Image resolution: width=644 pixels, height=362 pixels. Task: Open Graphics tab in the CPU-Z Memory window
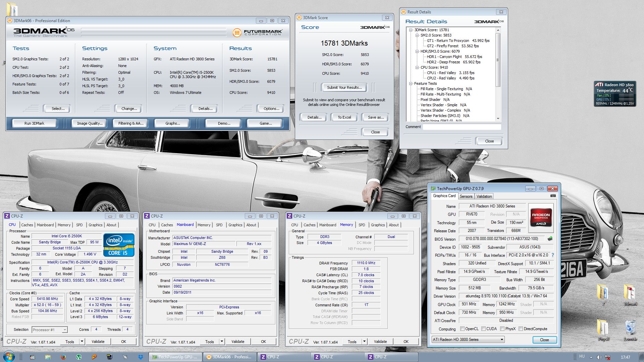378,225
